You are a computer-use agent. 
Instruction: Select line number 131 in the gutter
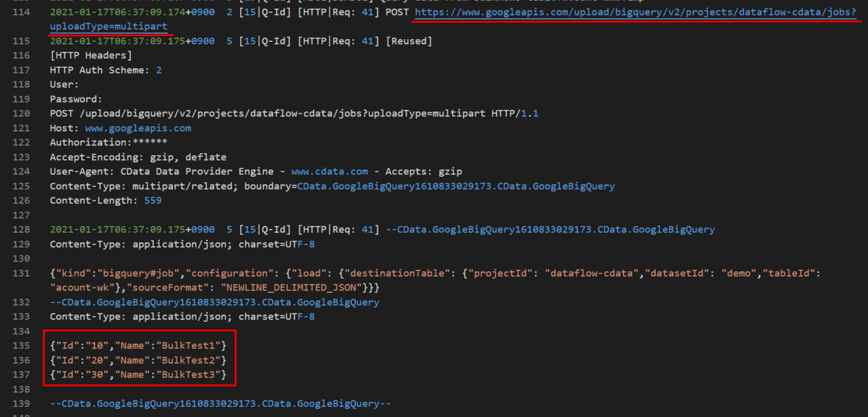click(x=23, y=272)
